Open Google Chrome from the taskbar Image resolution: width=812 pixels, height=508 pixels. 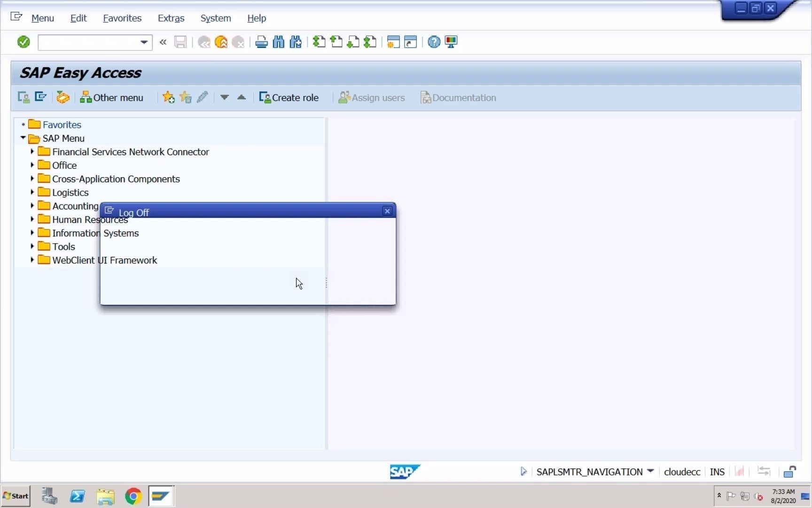coord(133,496)
